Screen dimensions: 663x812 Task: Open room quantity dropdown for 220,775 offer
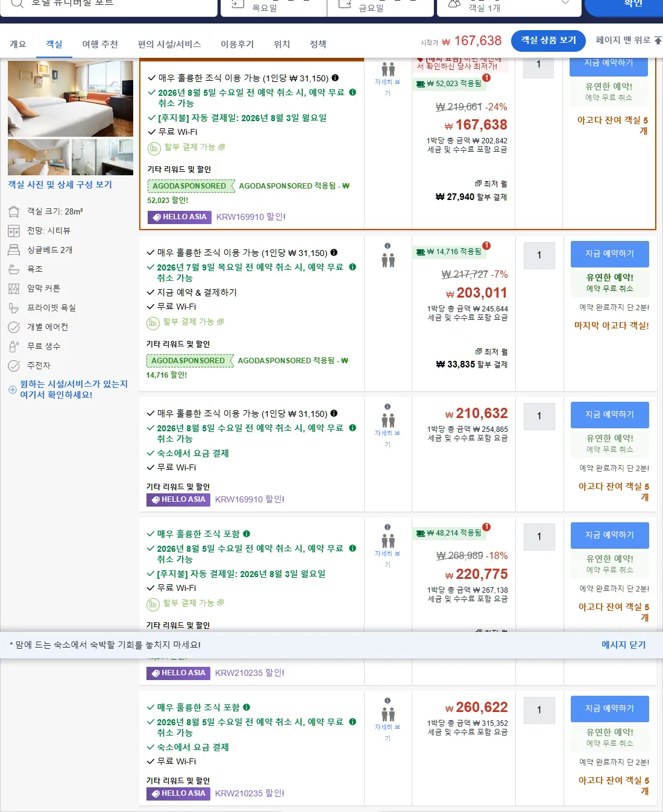pyautogui.click(x=539, y=537)
